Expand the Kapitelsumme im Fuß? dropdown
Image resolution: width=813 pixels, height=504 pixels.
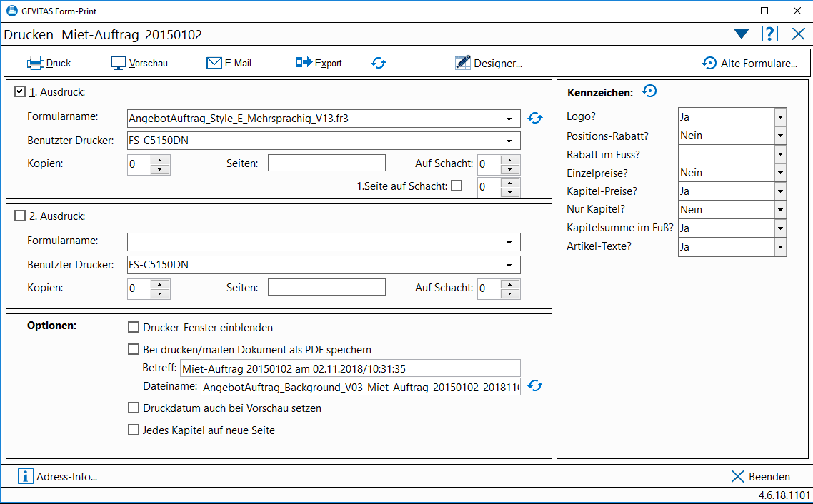click(780, 228)
